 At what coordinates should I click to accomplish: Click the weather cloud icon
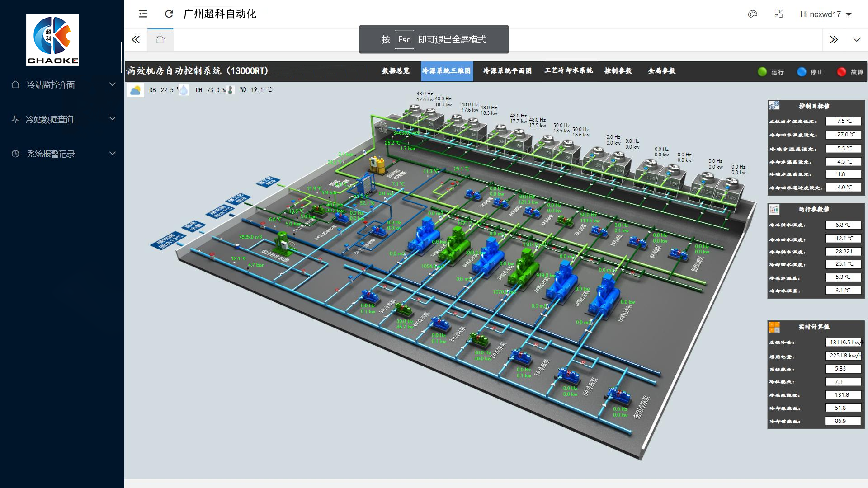(135, 90)
